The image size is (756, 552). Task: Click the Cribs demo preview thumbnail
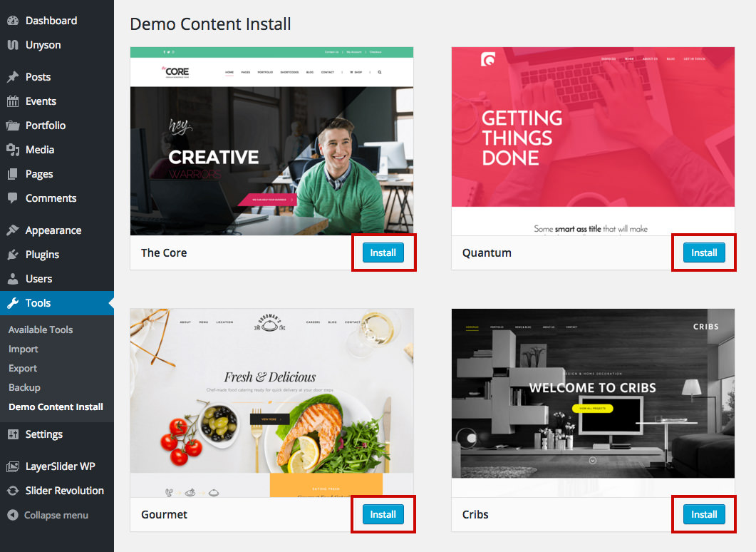pos(593,393)
